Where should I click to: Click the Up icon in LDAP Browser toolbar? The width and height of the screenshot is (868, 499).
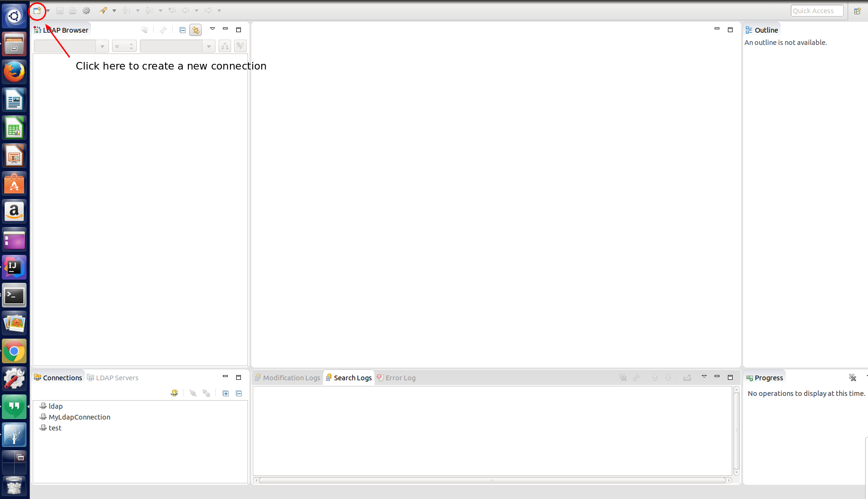tap(145, 30)
